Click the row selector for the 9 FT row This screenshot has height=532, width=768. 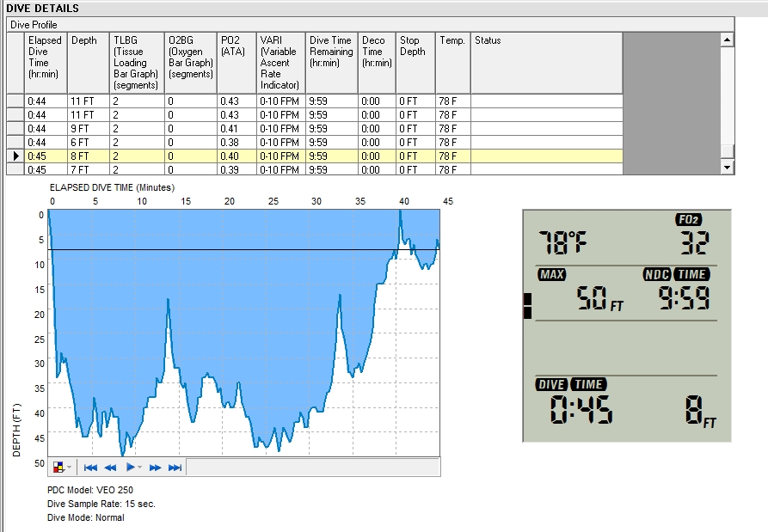coord(15,129)
